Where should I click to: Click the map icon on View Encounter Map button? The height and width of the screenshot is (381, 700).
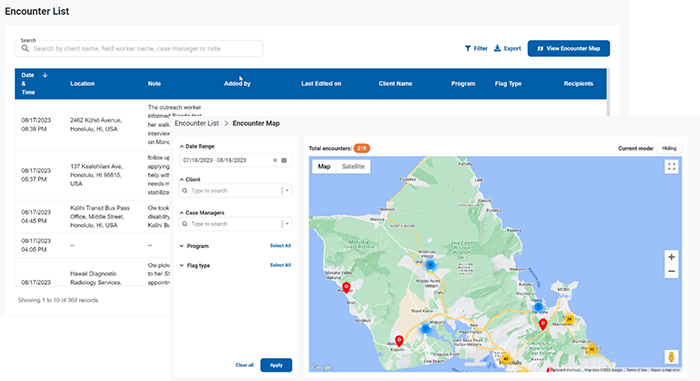pos(540,48)
